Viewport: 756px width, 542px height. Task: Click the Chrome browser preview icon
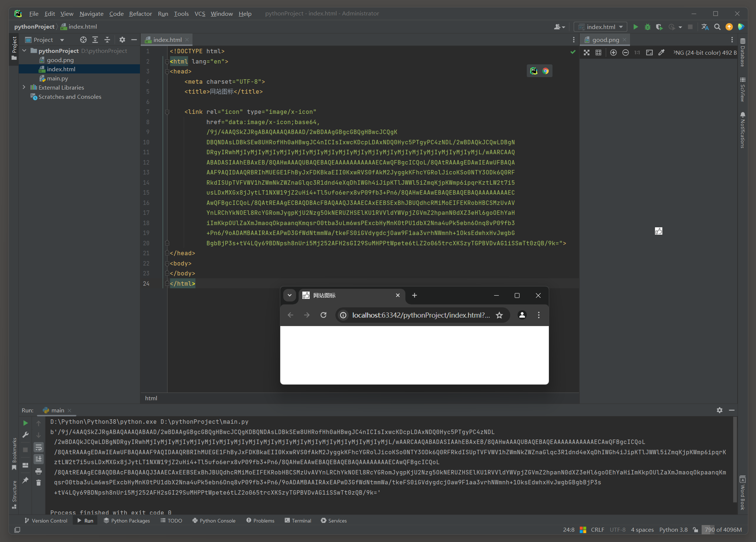coord(546,71)
